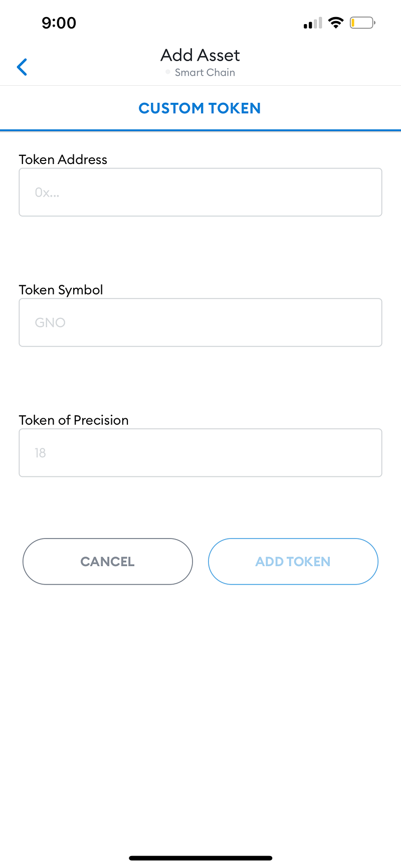Tap the Smart Chain network subtitle
This screenshot has width=401, height=868.
(x=205, y=72)
